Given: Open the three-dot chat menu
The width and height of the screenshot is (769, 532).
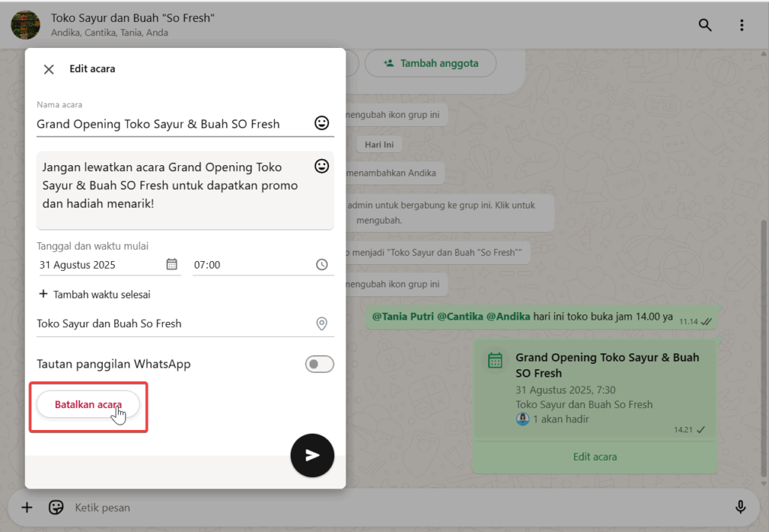Looking at the screenshot, I should [x=741, y=26].
